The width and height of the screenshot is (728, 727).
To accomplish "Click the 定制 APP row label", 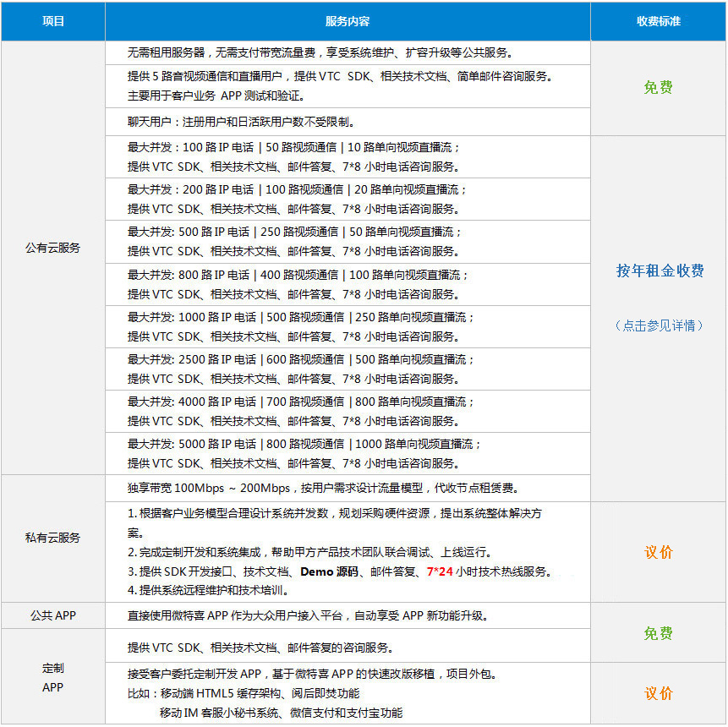I will (x=53, y=677).
